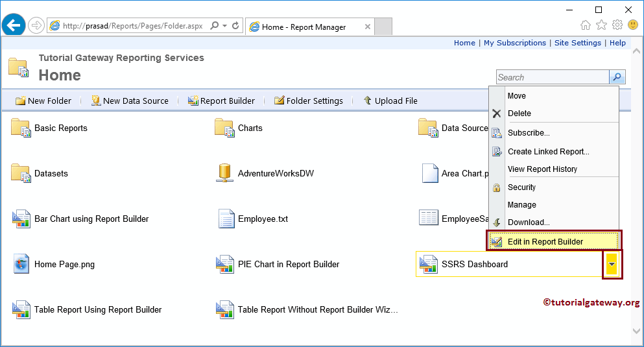Click the AdventureWorksDW data source icon
The height and width of the screenshot is (347, 644).
point(224,173)
